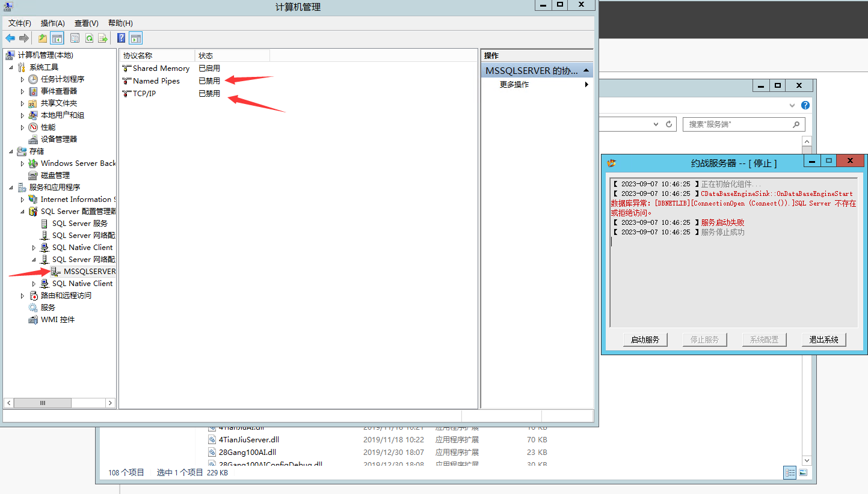This screenshot has width=868, height=494.
Task: Click the 启动服务 button
Action: click(x=645, y=340)
